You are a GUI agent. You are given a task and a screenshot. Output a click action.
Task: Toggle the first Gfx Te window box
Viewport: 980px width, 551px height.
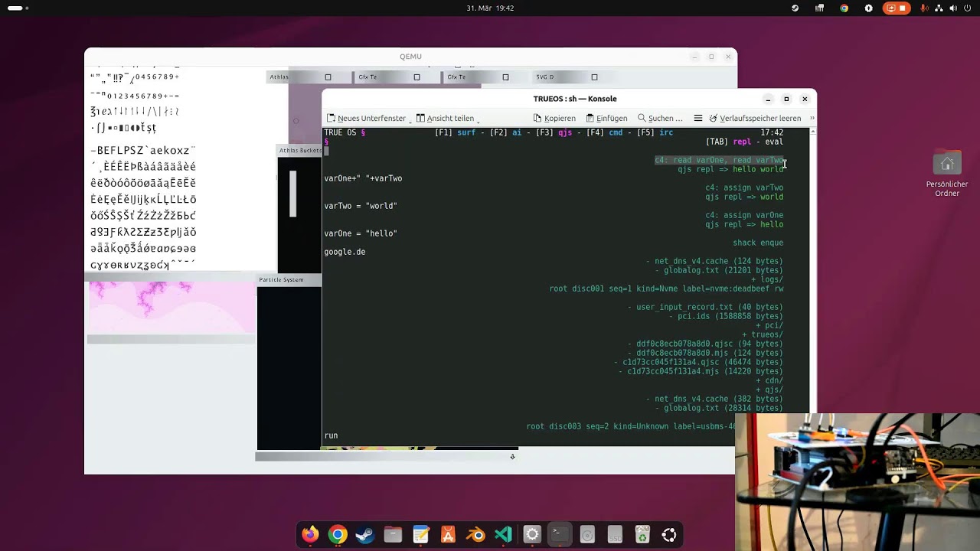tap(416, 77)
